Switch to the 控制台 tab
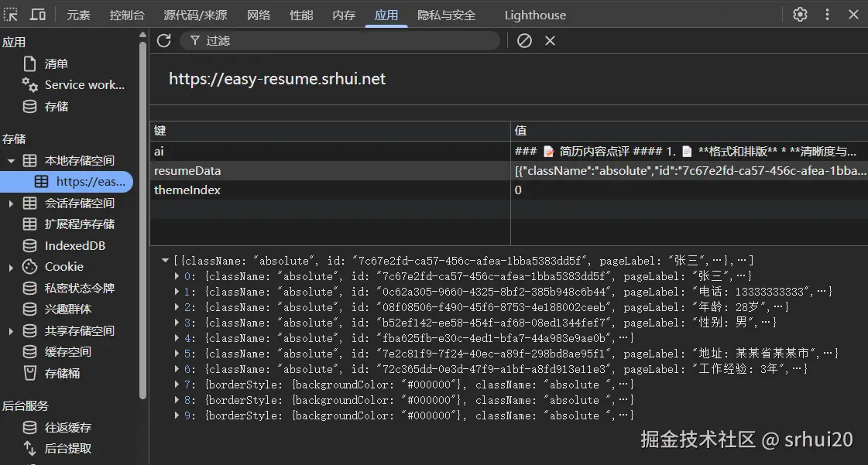Viewport: 868px width, 465px height. 127,15
